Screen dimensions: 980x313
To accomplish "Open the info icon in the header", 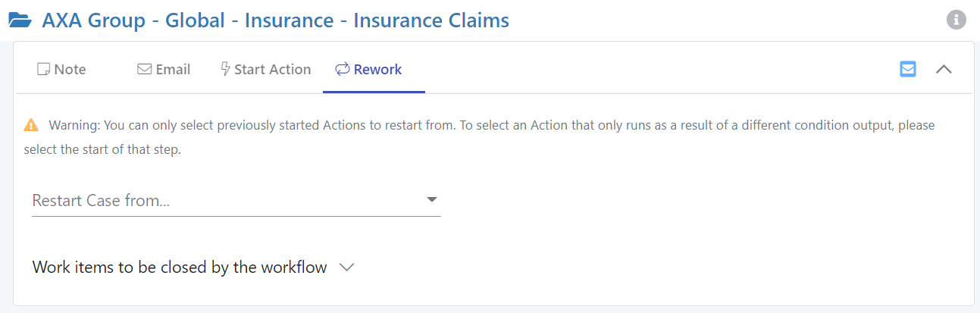I will pyautogui.click(x=957, y=20).
